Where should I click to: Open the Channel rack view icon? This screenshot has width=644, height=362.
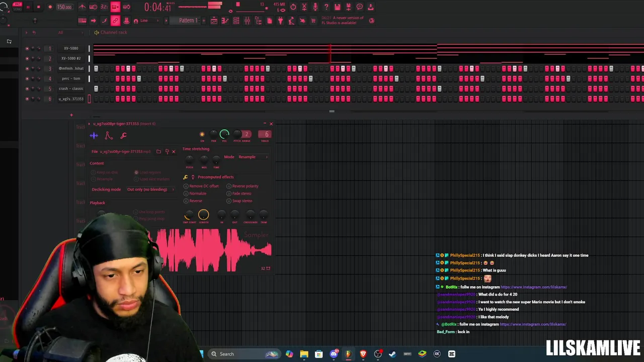236,21
